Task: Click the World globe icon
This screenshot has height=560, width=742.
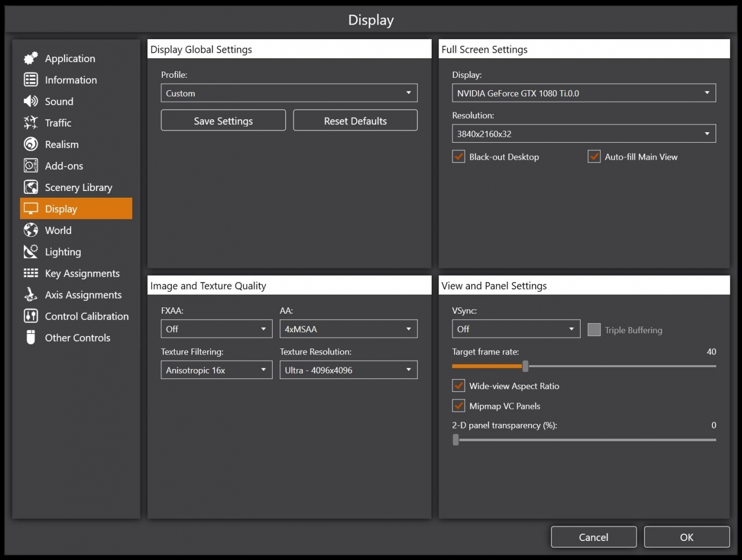Action: [x=31, y=230]
